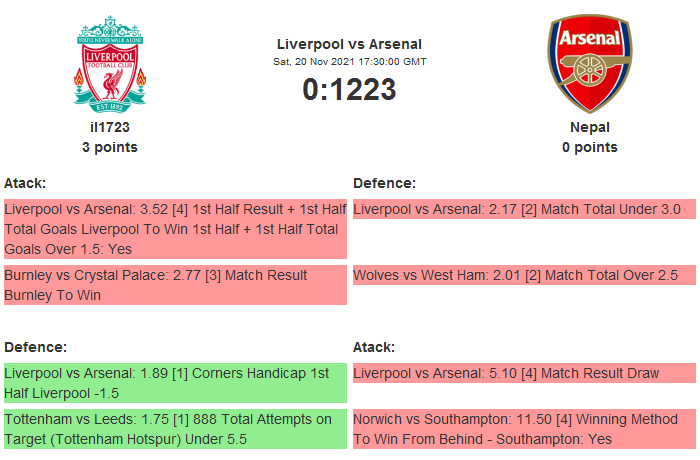
Task: Click the 0:1223 score display
Action: (x=349, y=90)
